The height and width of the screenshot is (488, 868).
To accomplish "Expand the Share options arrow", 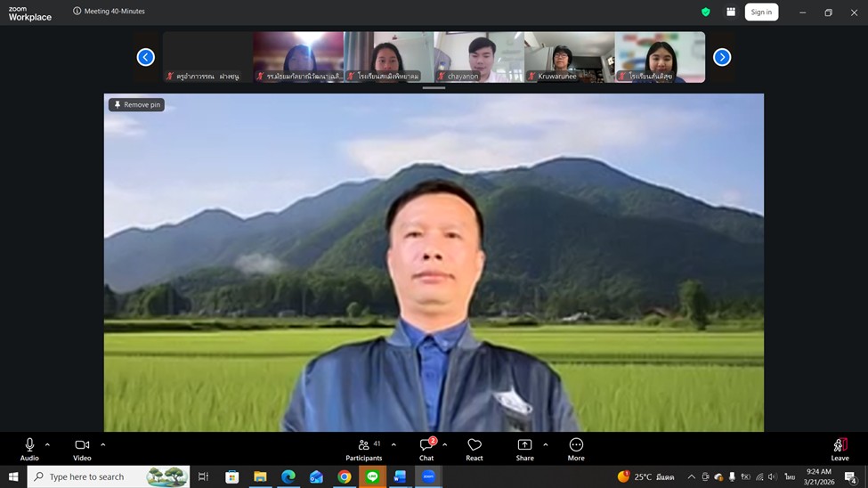I will 546,444.
